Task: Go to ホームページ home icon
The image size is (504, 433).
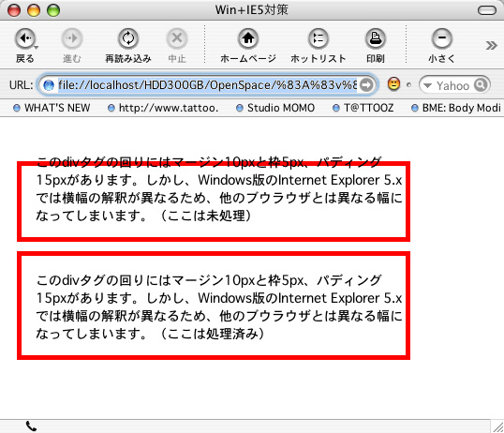Action: click(x=248, y=38)
